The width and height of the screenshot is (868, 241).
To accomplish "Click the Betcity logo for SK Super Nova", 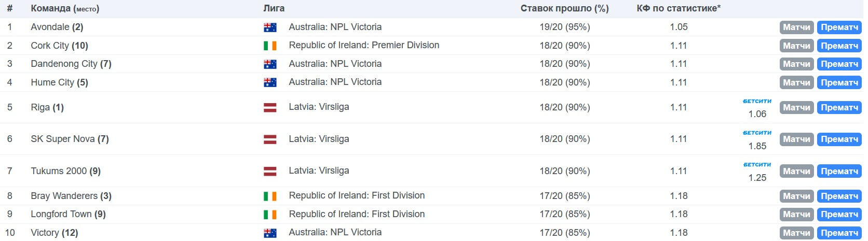I will coord(757,133).
